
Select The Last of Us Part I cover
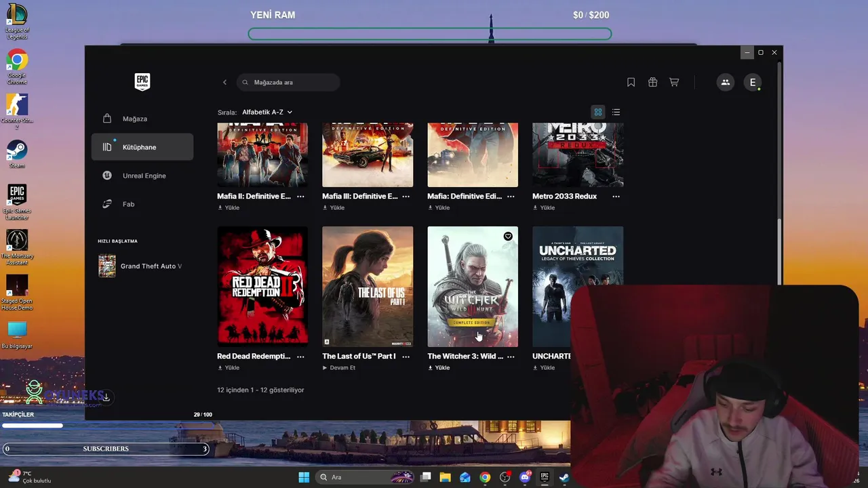tap(368, 287)
